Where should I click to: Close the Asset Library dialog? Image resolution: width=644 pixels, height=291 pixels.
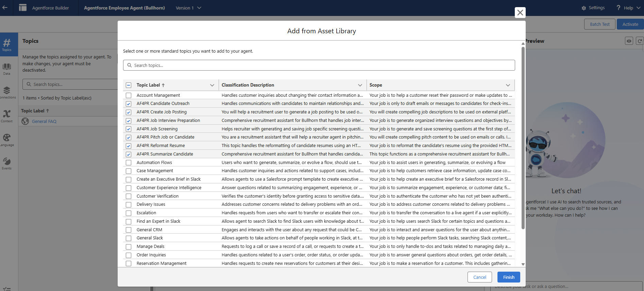pyautogui.click(x=520, y=13)
